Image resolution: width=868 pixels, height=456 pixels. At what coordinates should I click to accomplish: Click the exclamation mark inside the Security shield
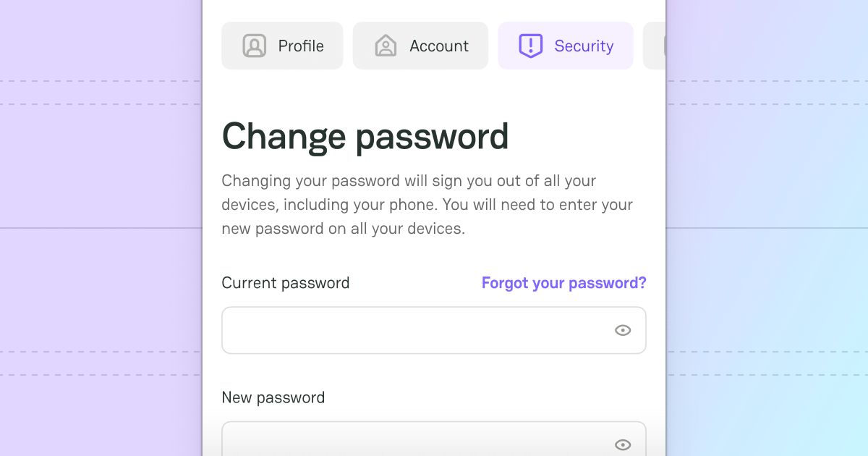(x=530, y=46)
